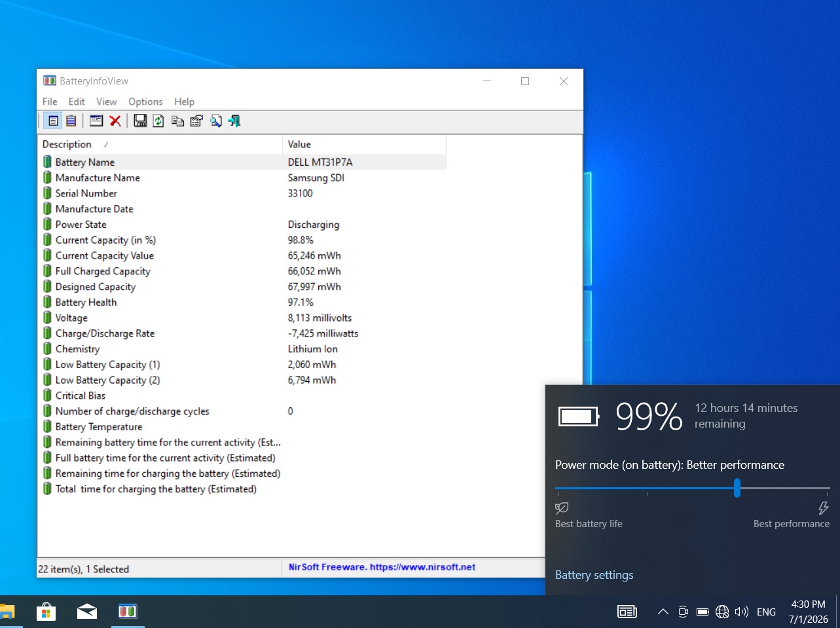Open the View menu
This screenshot has height=628, width=840.
pos(107,102)
